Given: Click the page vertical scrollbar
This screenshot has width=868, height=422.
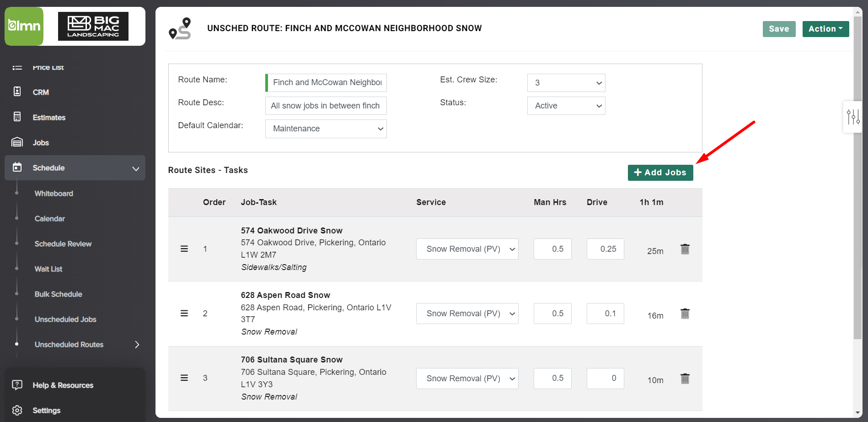Looking at the screenshot, I should (x=858, y=179).
